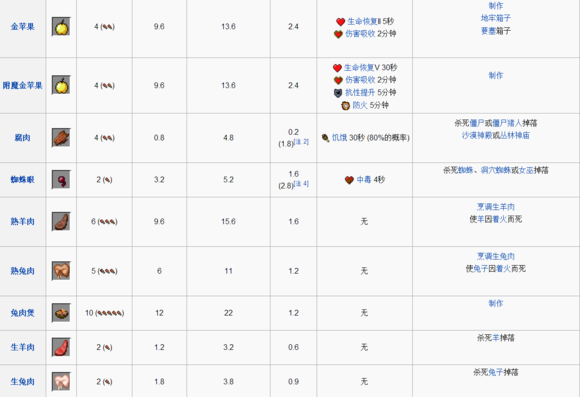580x397 pixels.
Task: Follow the 伤害吸收 link in 附魔金苹果 row
Action: coord(360,80)
